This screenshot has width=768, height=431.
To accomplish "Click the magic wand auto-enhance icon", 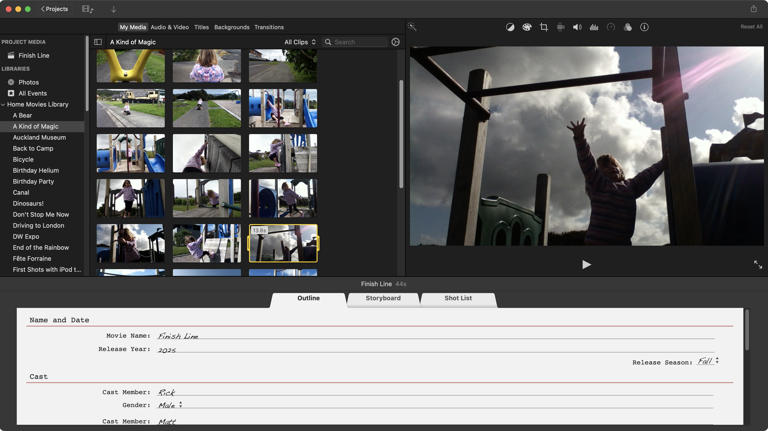I will 412,27.
